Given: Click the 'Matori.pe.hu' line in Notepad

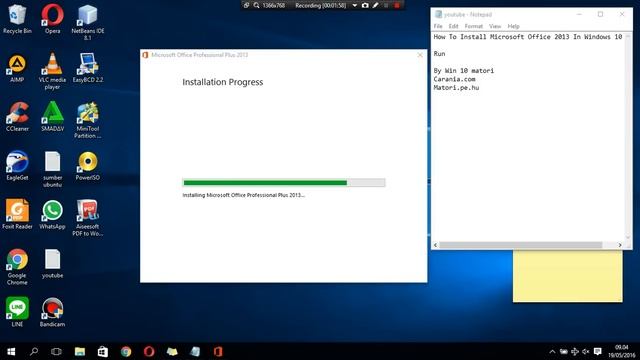Looking at the screenshot, I should [x=456, y=88].
